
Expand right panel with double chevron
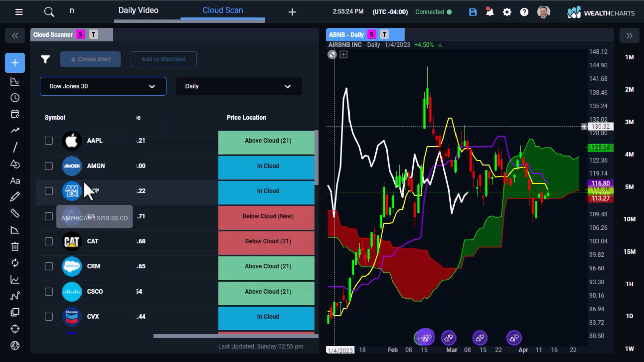[x=629, y=35]
